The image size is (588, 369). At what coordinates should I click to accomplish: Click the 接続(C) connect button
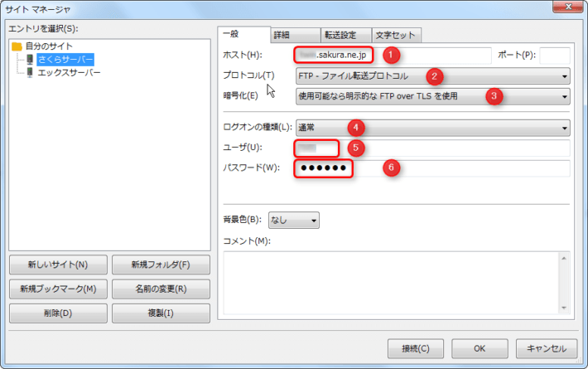416,349
